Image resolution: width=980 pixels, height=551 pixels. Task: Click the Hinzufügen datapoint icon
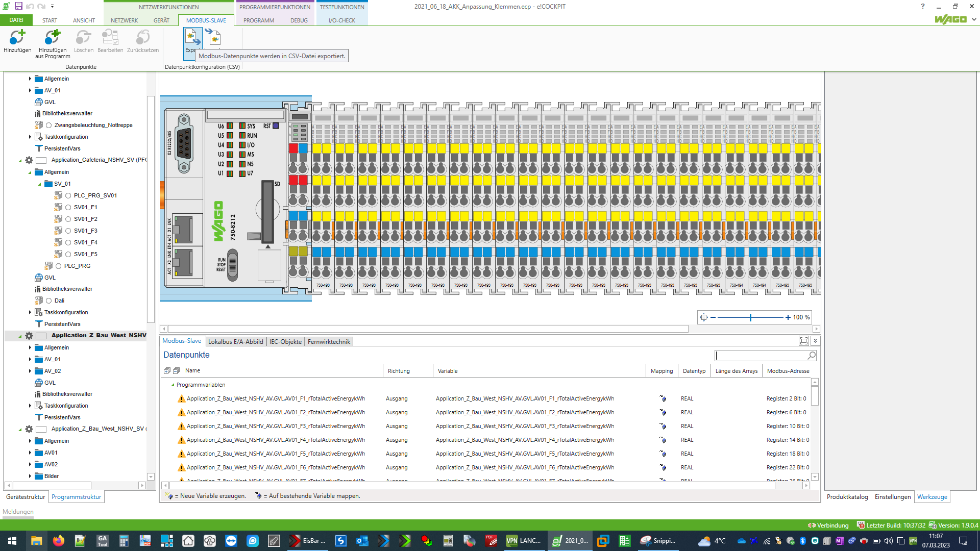pyautogui.click(x=17, y=37)
